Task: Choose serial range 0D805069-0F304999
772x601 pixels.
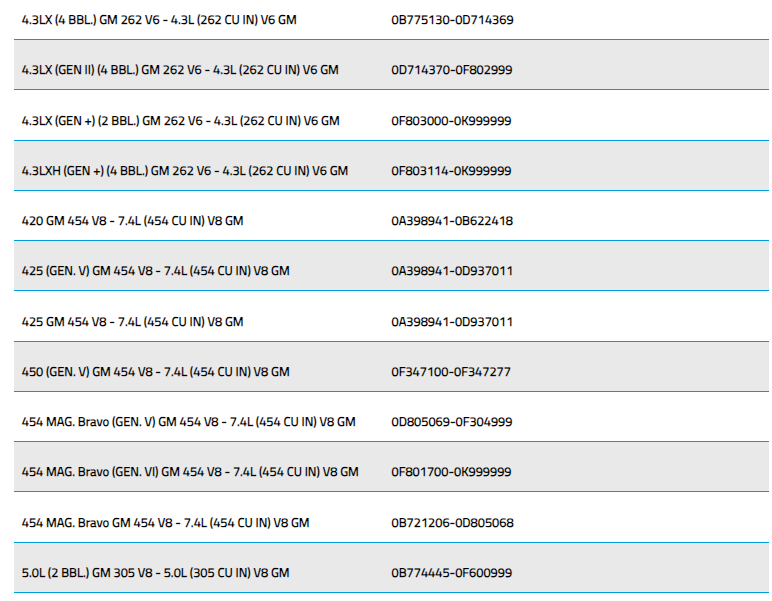Action: pyautogui.click(x=452, y=422)
